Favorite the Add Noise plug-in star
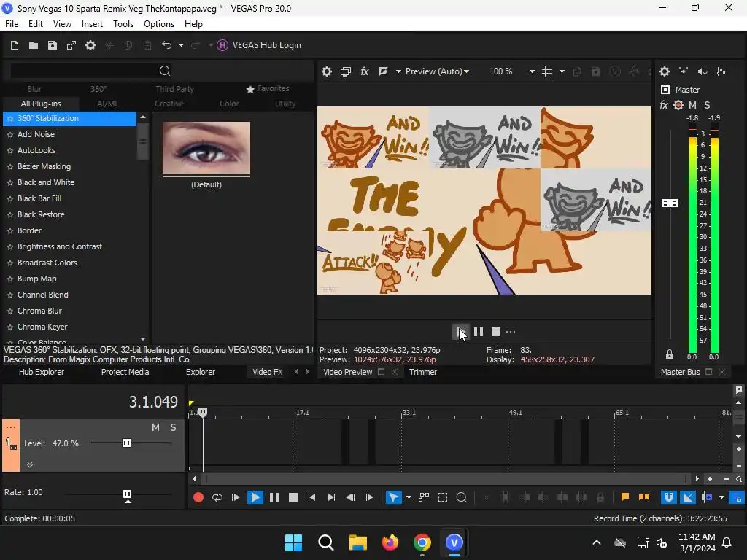The width and height of the screenshot is (747, 560). click(10, 135)
